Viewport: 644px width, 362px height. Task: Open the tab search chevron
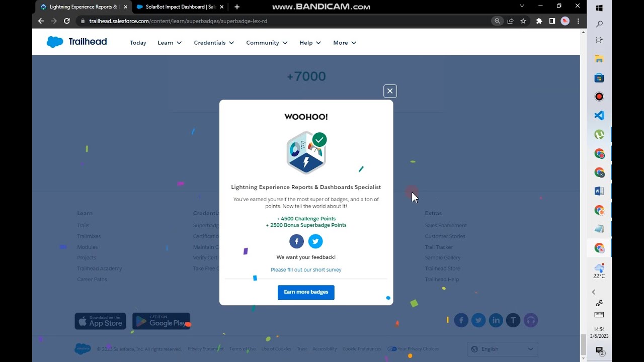(x=522, y=6)
